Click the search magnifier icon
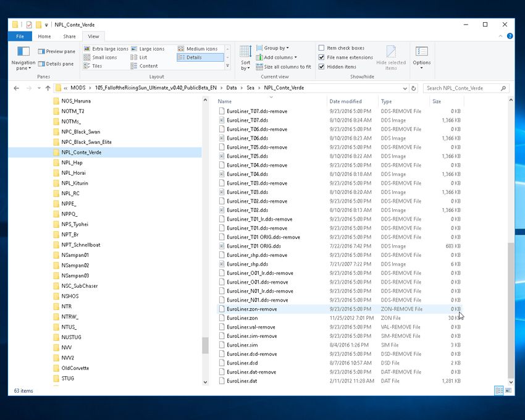 [x=503, y=88]
